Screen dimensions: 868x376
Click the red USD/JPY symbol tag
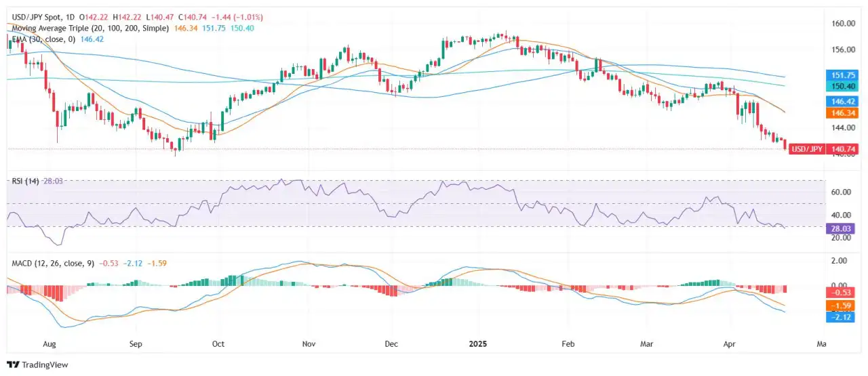[x=808, y=149]
